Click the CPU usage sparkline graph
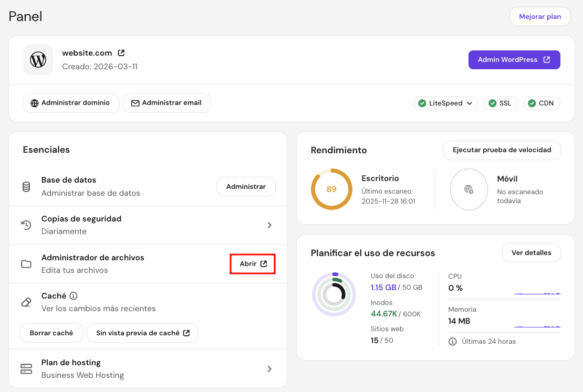Image resolution: width=583 pixels, height=392 pixels. click(x=537, y=293)
